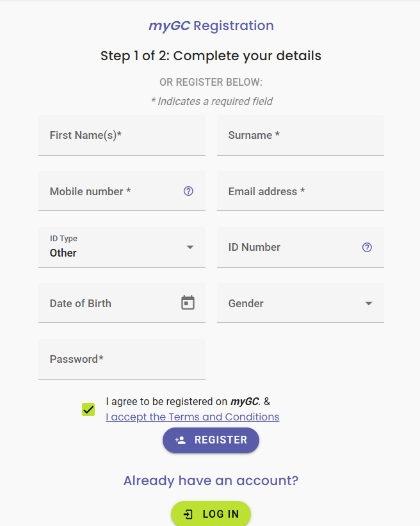Click the login arrow icon
Image resolution: width=420 pixels, height=526 pixels.
188,514
